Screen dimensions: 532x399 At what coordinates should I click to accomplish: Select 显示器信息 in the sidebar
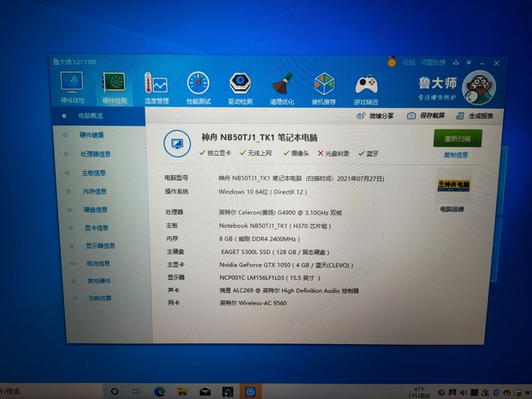[100, 246]
